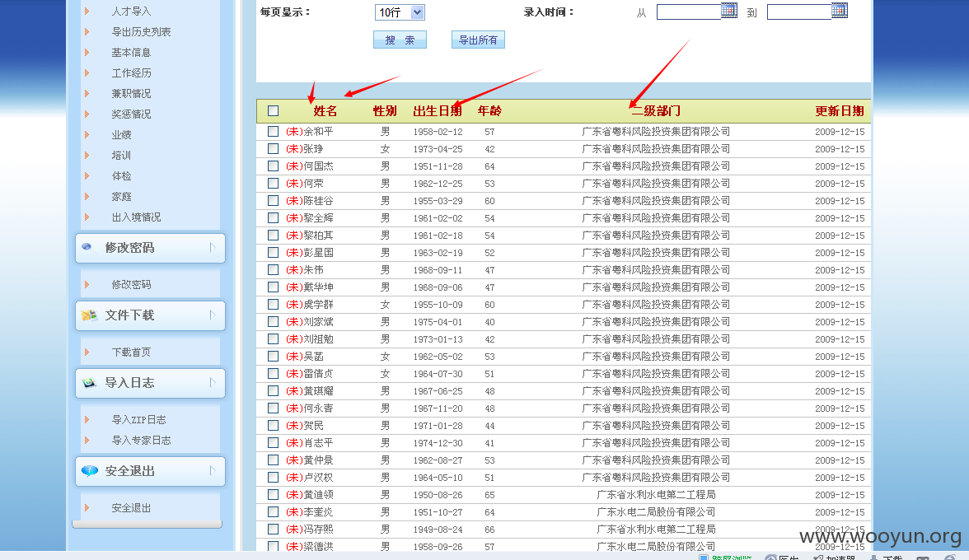This screenshot has width=969, height=560.
Task: Click the 安全退出 sub-link in sidebar
Action: coord(131,508)
